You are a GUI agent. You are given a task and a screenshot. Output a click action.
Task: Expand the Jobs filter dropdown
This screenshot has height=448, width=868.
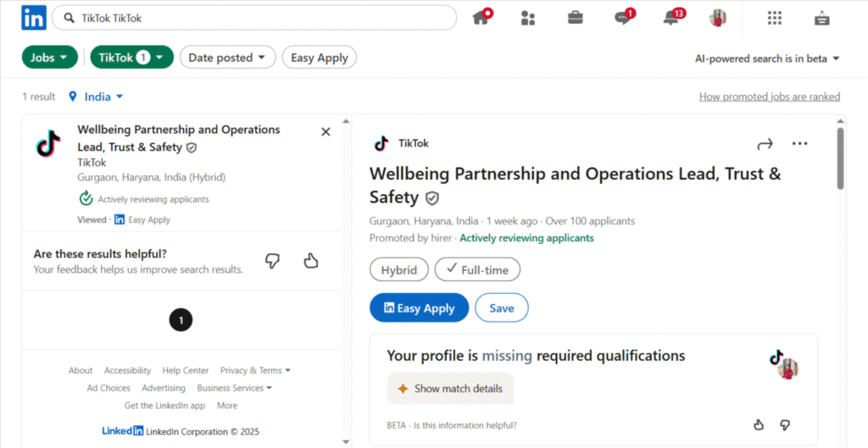(50, 58)
